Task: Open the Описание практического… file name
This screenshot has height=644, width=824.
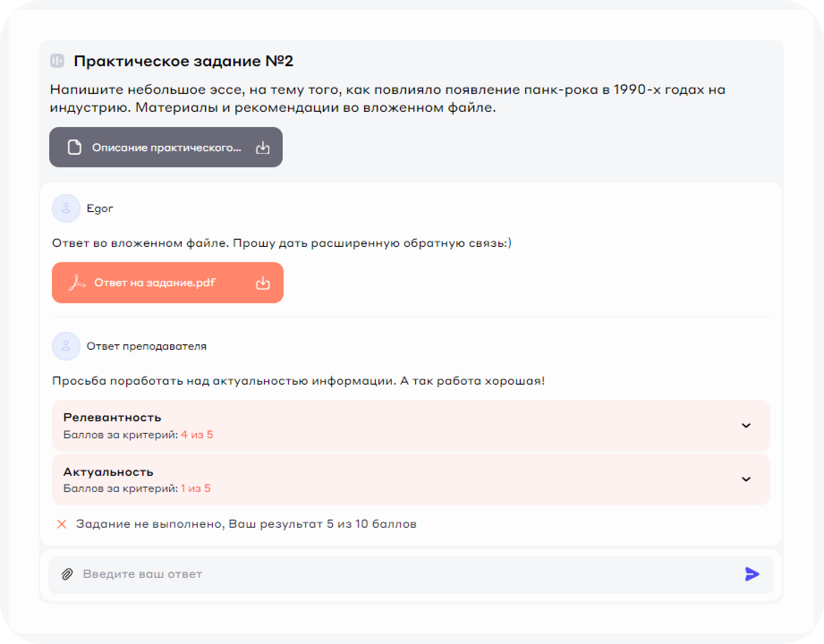Action: click(166, 148)
